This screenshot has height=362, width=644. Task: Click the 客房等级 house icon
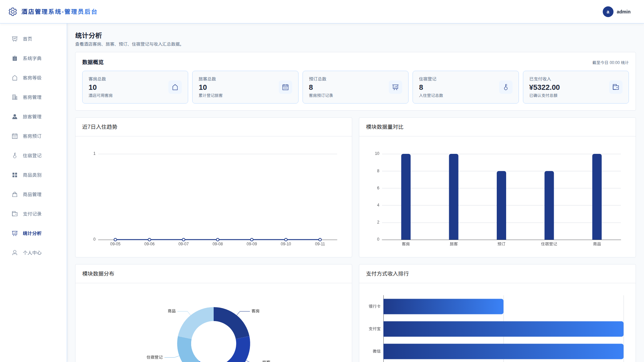15,78
